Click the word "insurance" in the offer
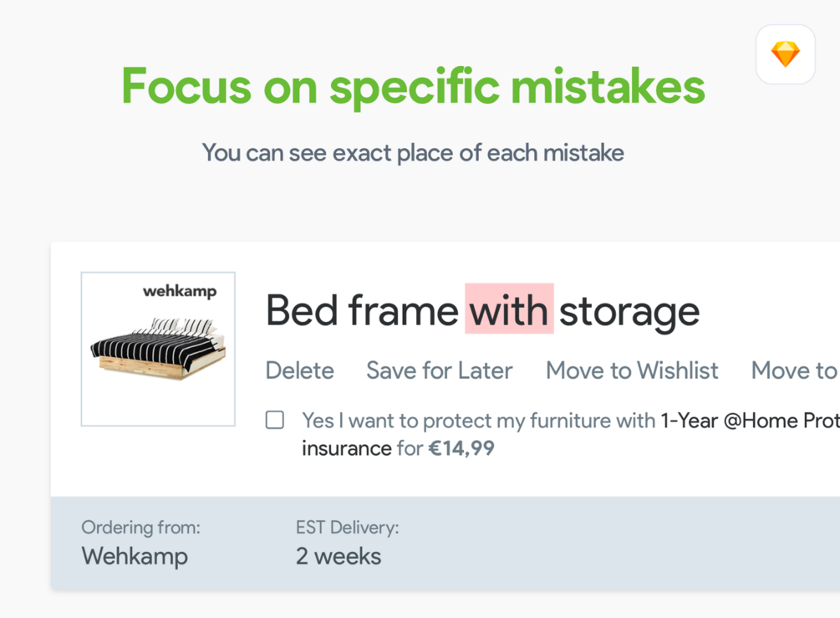Screen dimensions: 840x618 point(346,448)
